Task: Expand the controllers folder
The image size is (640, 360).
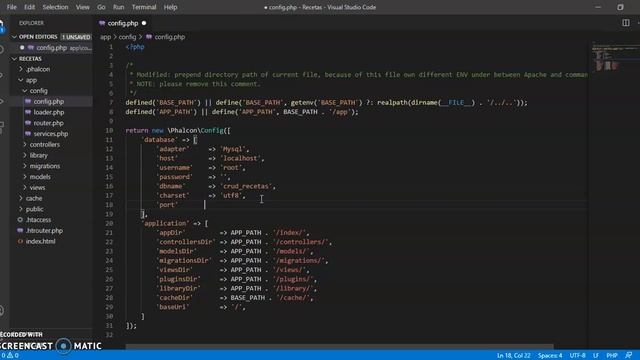Action: point(25,144)
